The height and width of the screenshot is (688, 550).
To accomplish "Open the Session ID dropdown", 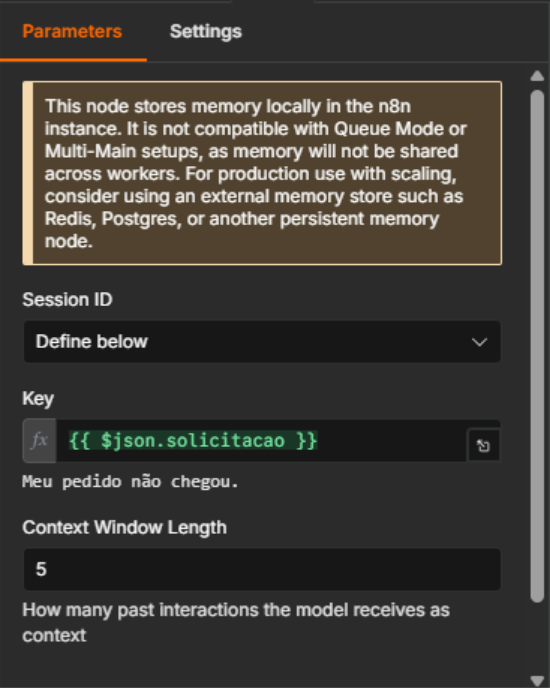I will tap(262, 342).
